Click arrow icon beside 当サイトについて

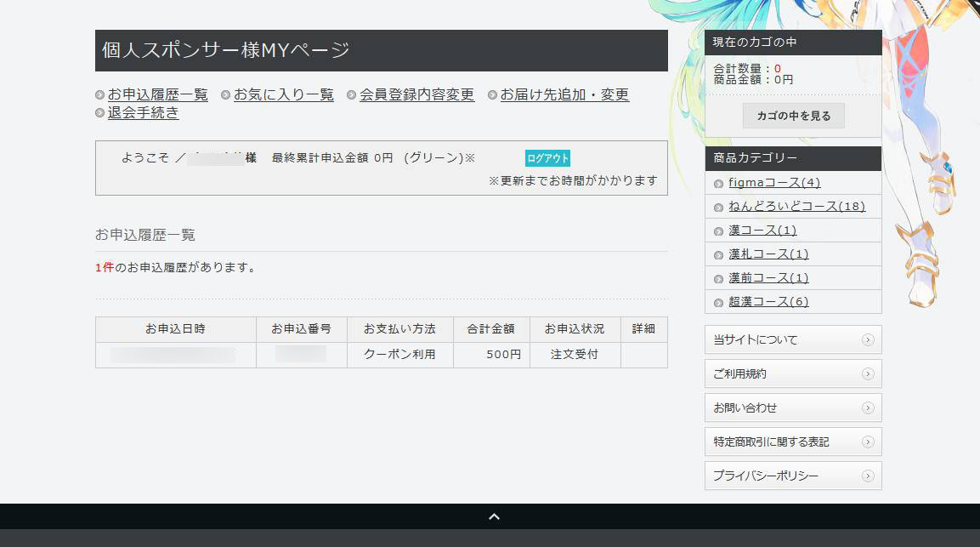tap(867, 340)
